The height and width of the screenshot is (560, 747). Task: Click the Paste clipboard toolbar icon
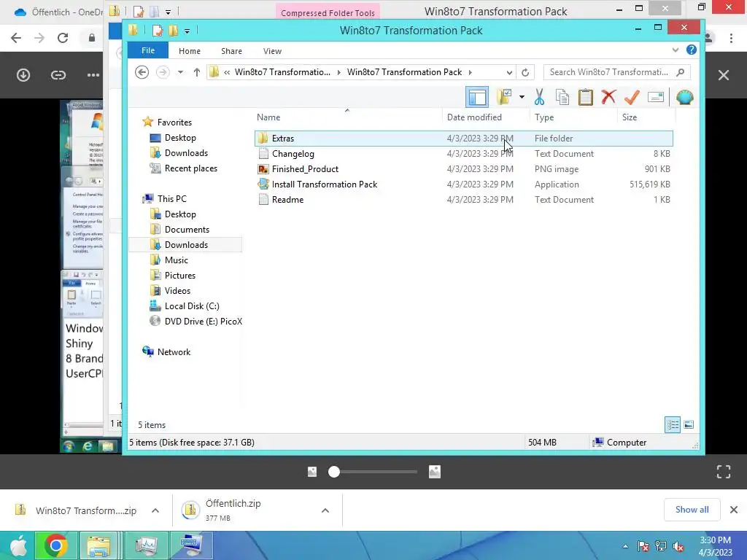(x=586, y=97)
